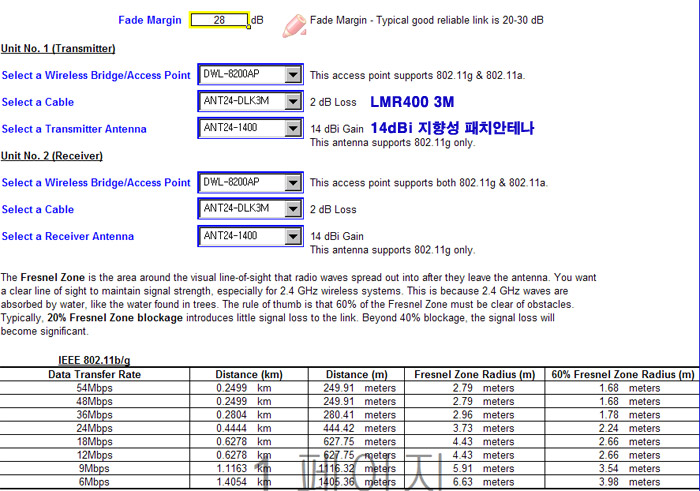This screenshot has height=491, width=700.
Task: Click the LMR400 3M annotation text
Action: point(412,102)
